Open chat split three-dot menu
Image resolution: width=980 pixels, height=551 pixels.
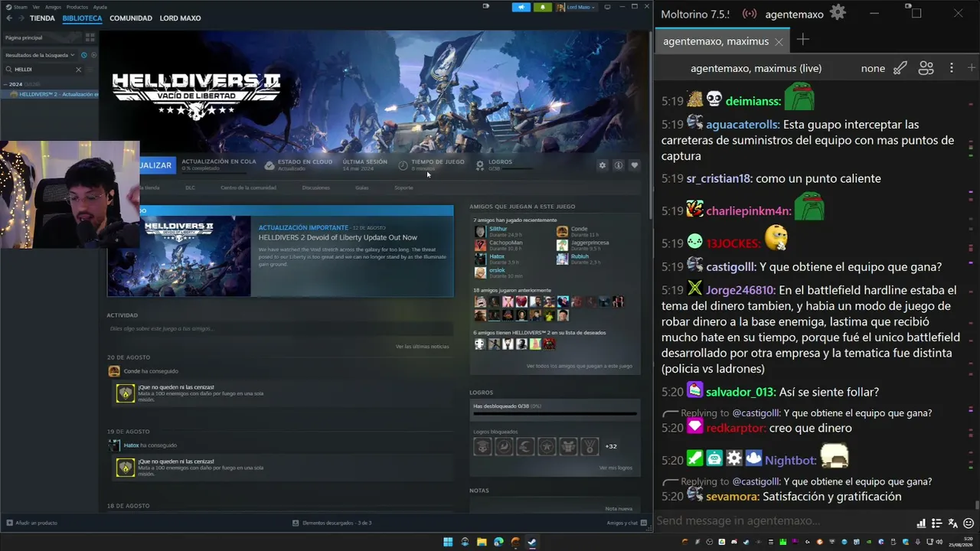tap(952, 68)
